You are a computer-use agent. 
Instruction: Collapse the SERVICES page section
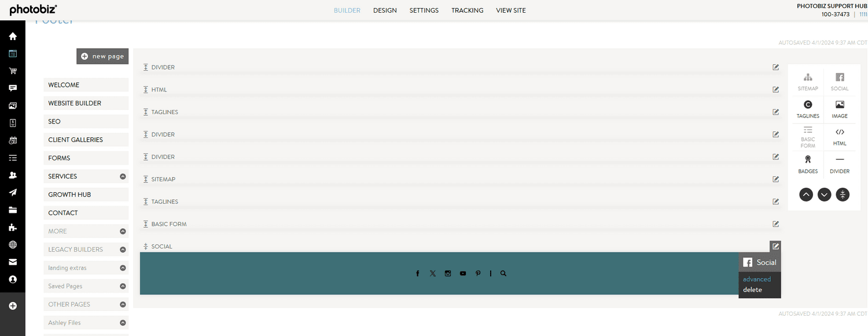(122, 176)
